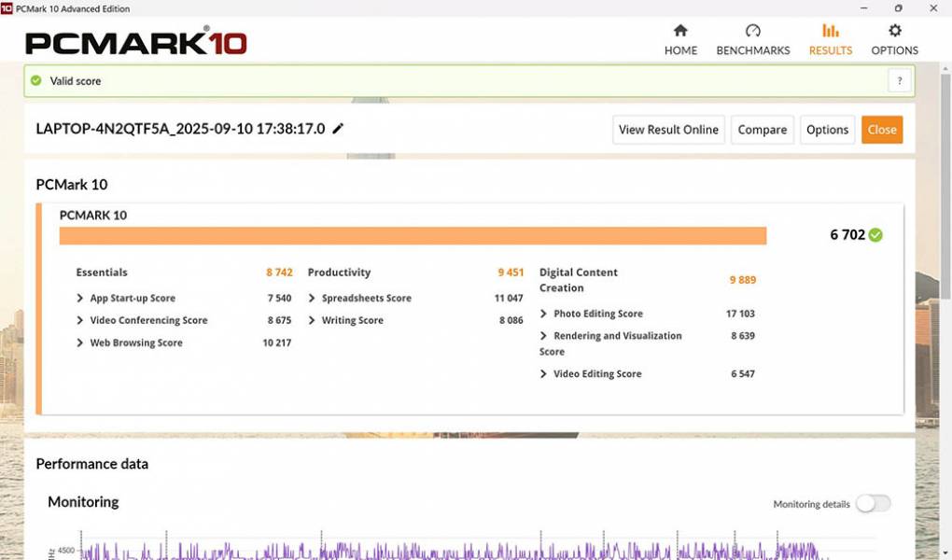Expand Photo Editing Score breakdown
952x560 pixels.
pyautogui.click(x=544, y=315)
